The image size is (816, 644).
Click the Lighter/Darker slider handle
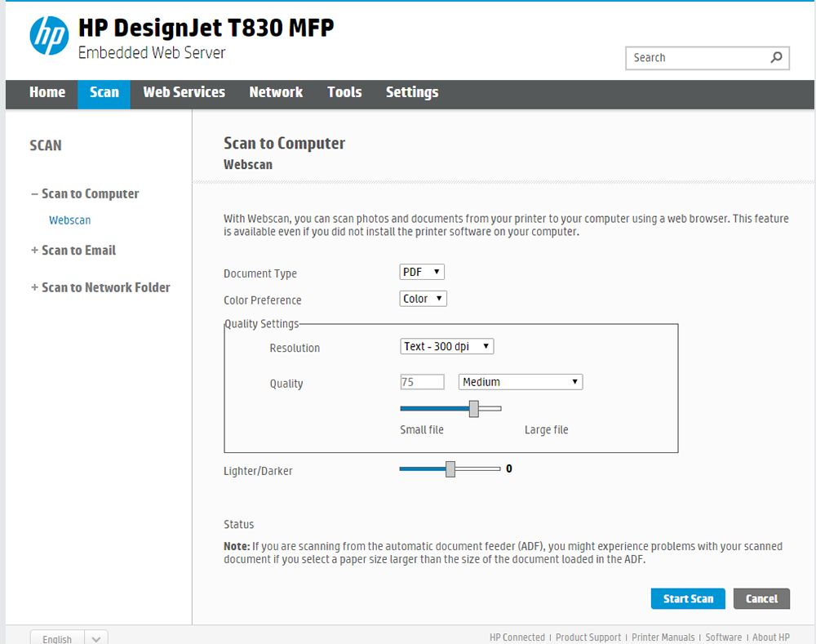450,469
